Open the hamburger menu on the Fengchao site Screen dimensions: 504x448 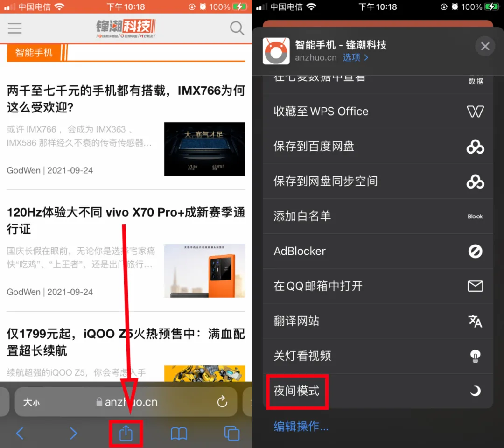pyautogui.click(x=15, y=28)
